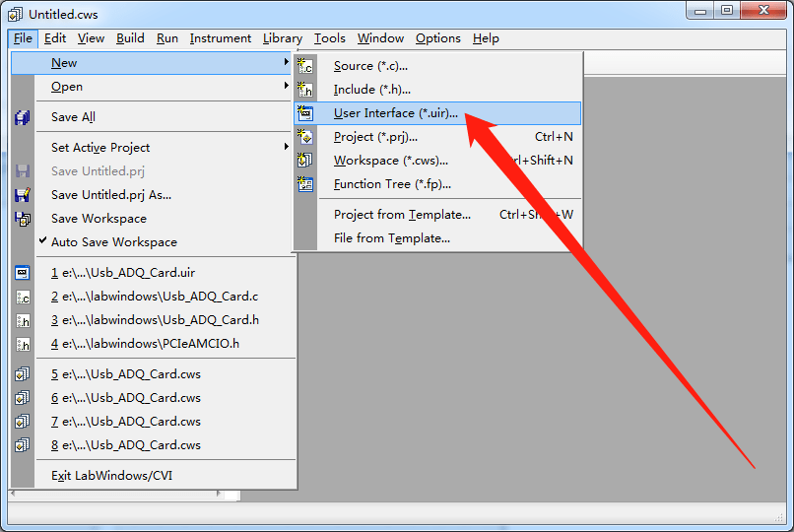794x532 pixels.
Task: Click the new Project (*.prj) icon
Action: 304,137
